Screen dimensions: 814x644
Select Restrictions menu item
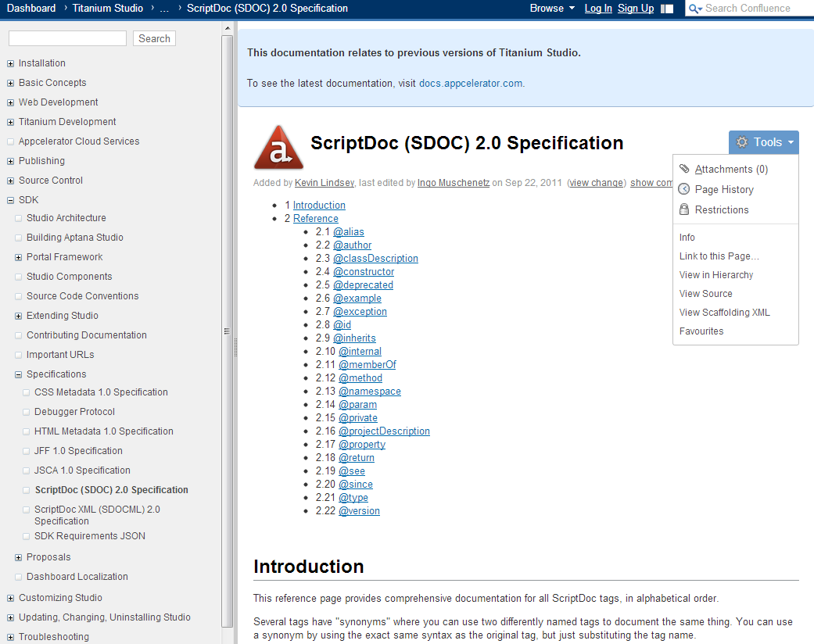(x=722, y=209)
